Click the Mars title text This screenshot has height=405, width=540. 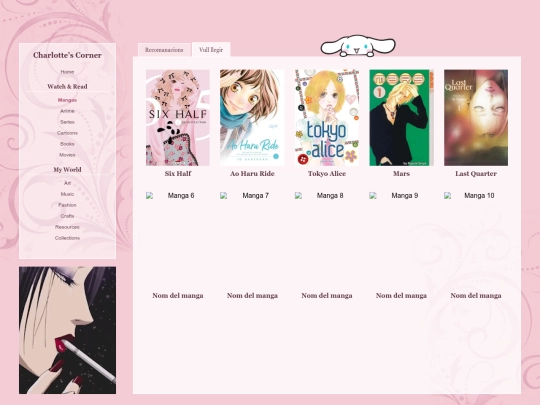tap(401, 174)
